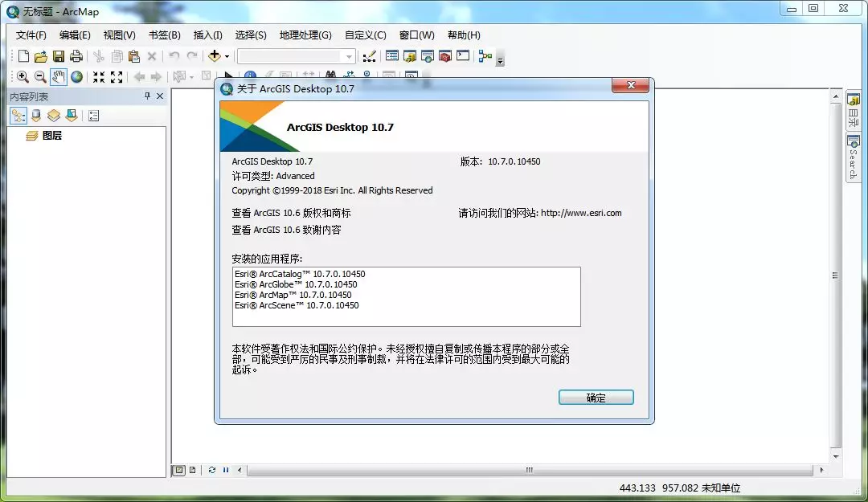Image resolution: width=868 pixels, height=502 pixels.
Task: Click the Full Extent globe icon
Action: tap(77, 77)
